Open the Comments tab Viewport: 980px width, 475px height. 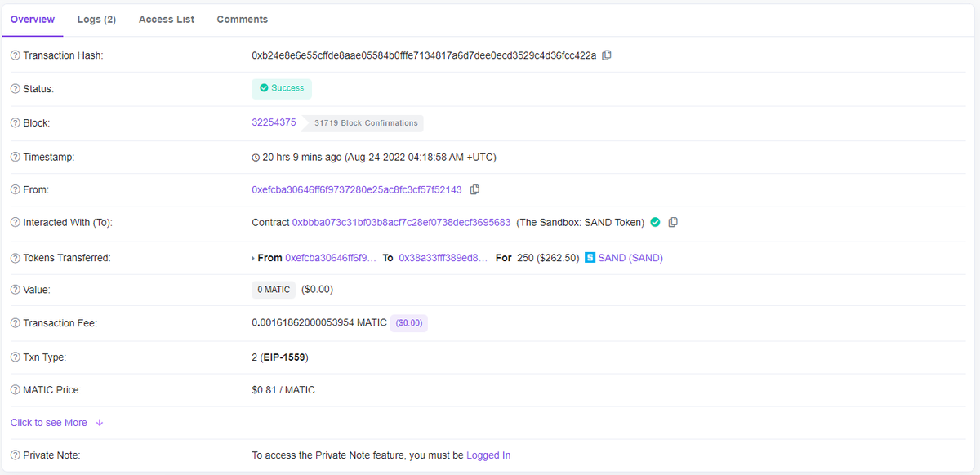pos(243,20)
